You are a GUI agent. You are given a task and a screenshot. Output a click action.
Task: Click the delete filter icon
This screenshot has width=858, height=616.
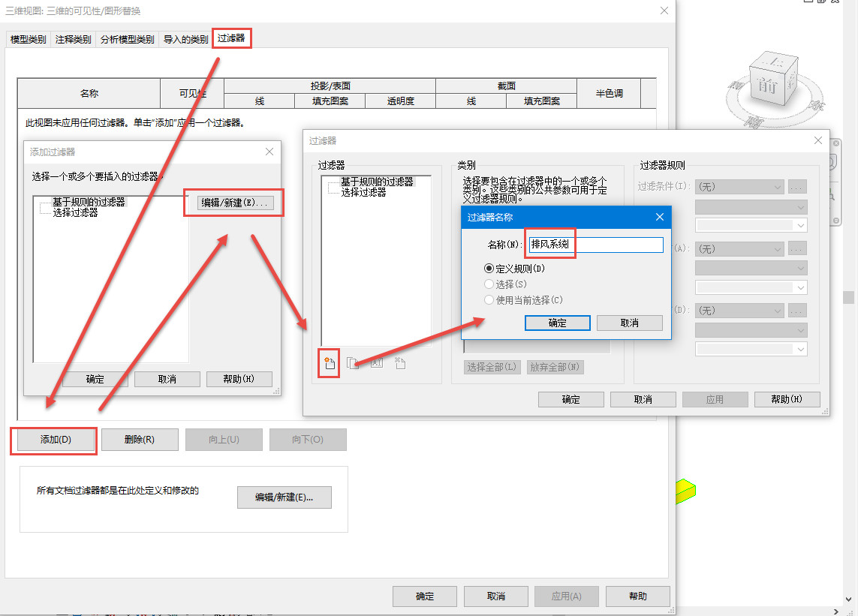tap(400, 363)
